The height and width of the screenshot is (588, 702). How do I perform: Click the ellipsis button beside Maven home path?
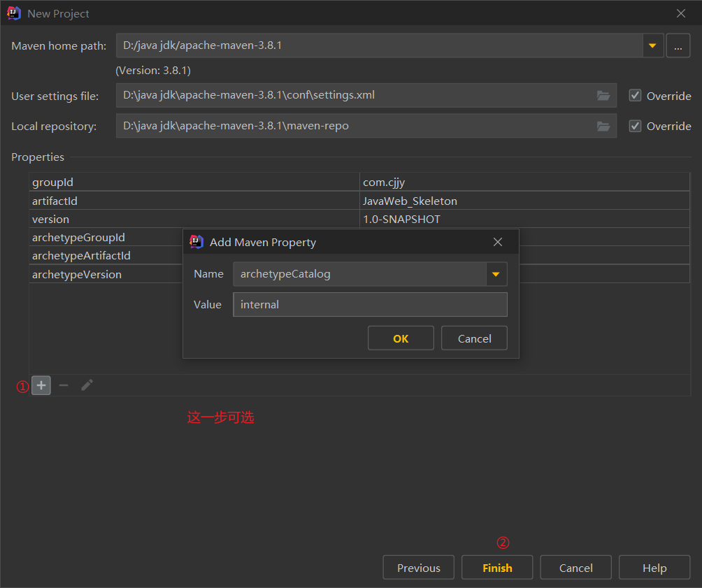[x=678, y=45]
